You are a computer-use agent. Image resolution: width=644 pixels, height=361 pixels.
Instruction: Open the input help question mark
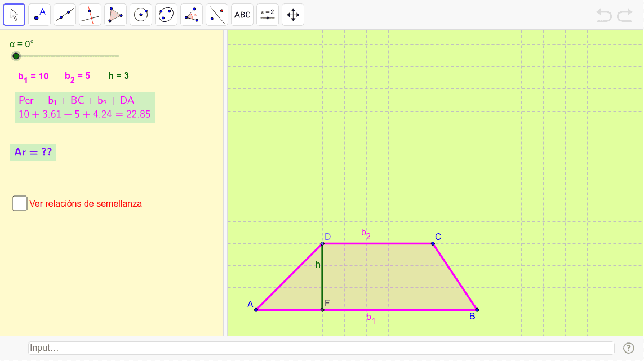tap(629, 348)
